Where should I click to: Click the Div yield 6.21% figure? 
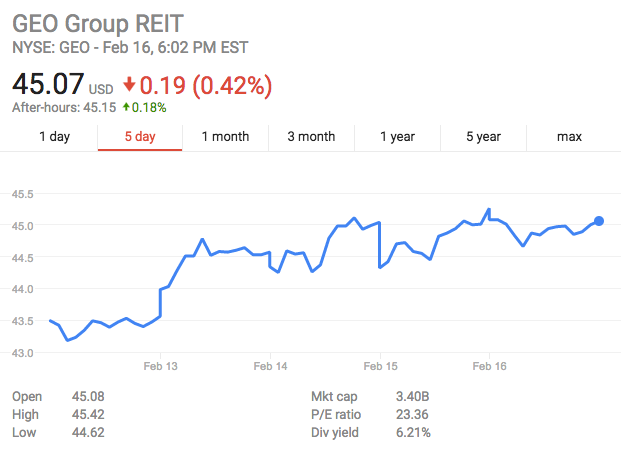[413, 432]
